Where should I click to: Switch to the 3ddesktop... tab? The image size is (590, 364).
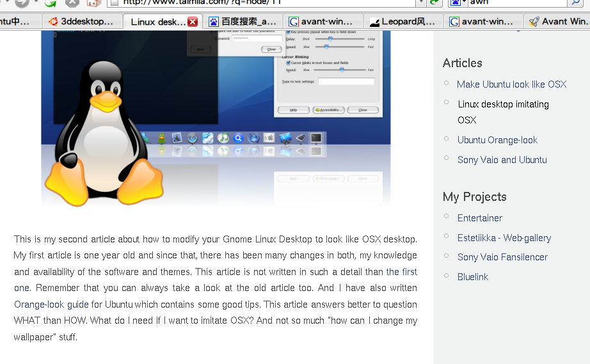(83, 22)
